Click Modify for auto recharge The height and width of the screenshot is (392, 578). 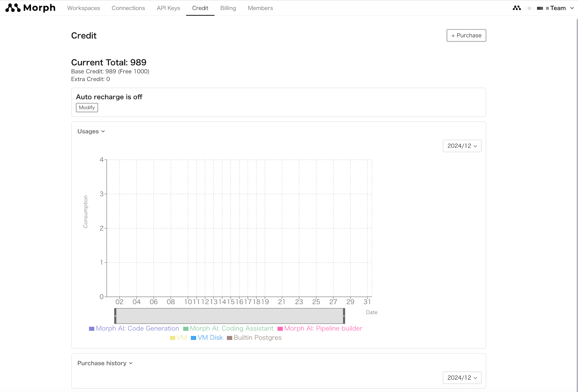[x=87, y=107]
